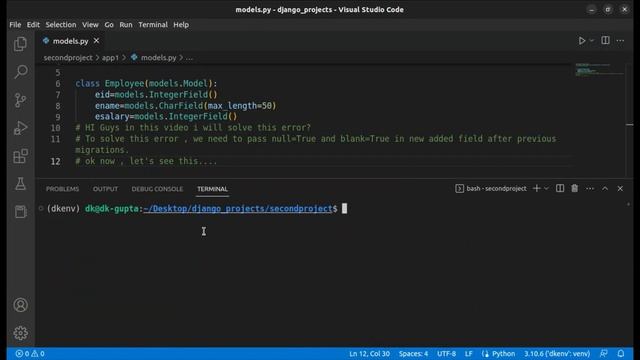Screen dimensions: 640x360
Task: Open the Run menu
Action: [126, 24]
